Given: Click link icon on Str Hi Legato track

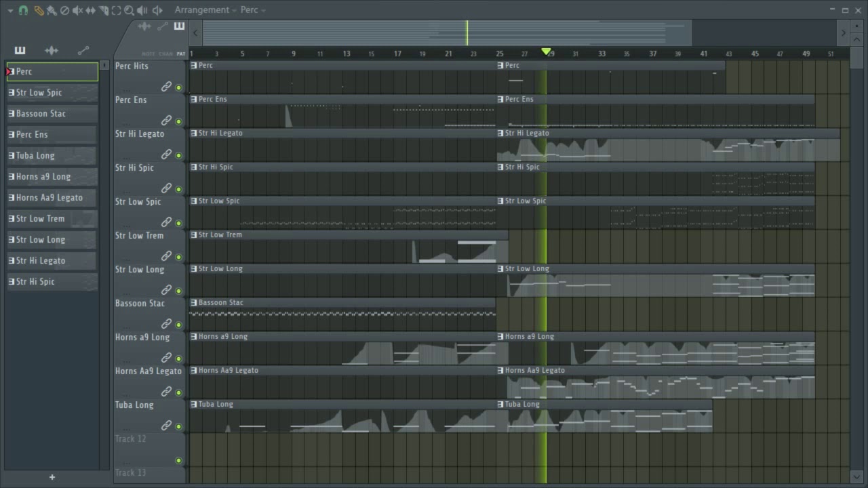Looking at the screenshot, I should coord(166,155).
